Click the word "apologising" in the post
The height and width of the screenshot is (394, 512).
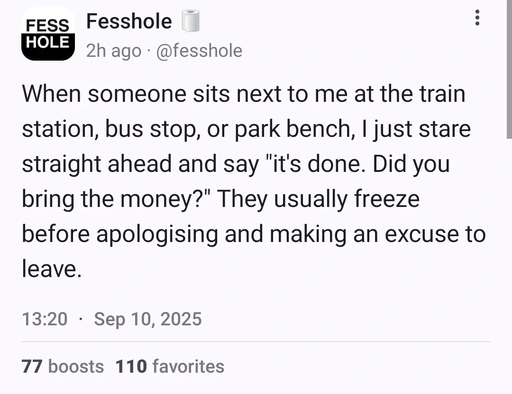click(157, 235)
